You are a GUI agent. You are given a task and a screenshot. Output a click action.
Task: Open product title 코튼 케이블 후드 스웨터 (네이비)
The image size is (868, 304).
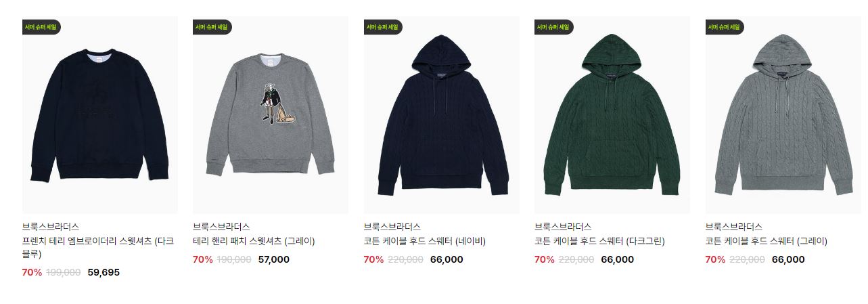coord(425,241)
